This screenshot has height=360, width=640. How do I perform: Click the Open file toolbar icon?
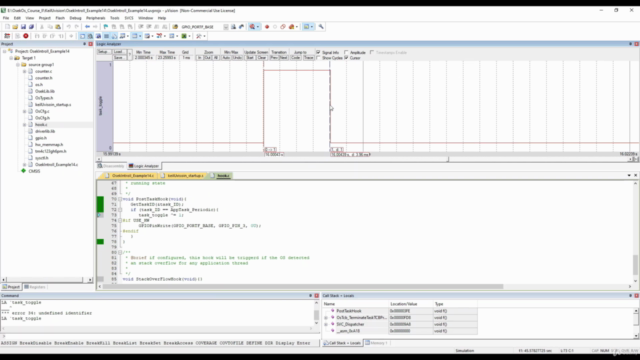(15, 27)
